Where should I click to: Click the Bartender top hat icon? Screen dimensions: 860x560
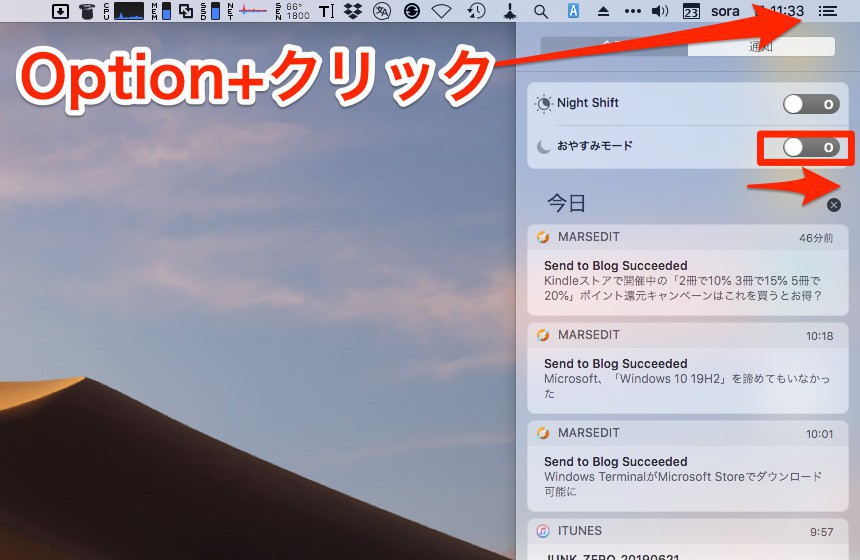(86, 11)
